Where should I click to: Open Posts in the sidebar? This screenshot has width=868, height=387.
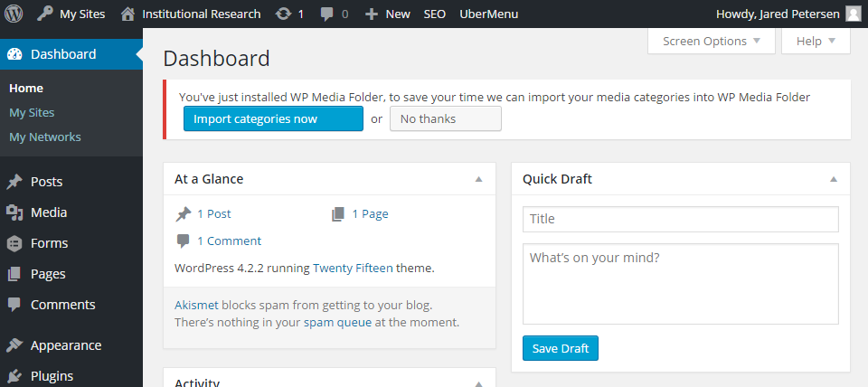pyautogui.click(x=46, y=182)
